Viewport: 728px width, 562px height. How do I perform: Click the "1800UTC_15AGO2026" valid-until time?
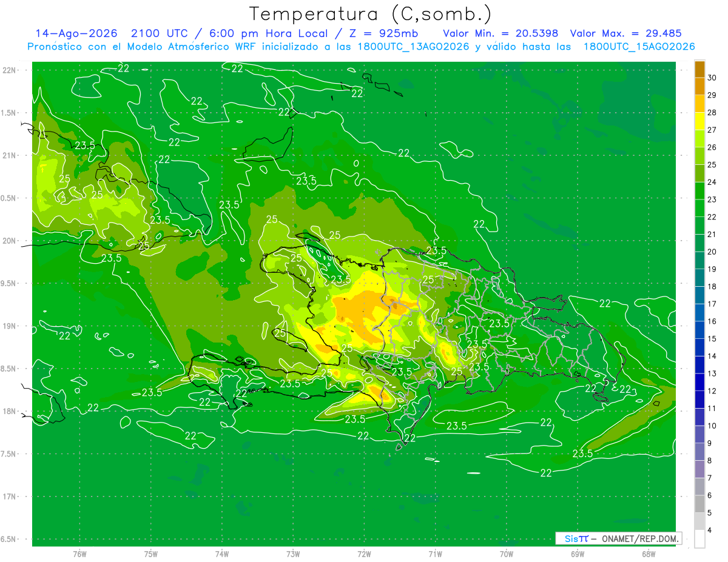click(639, 47)
